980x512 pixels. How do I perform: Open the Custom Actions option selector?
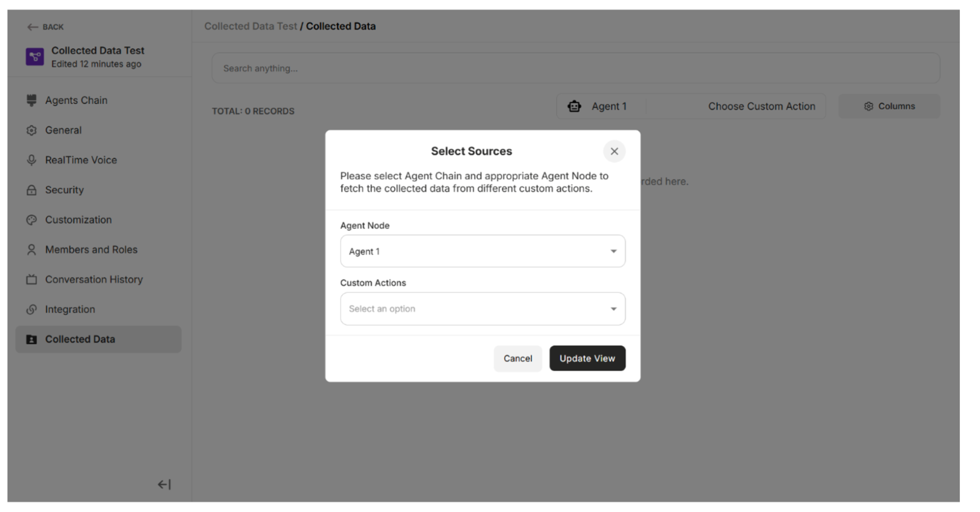pos(482,309)
